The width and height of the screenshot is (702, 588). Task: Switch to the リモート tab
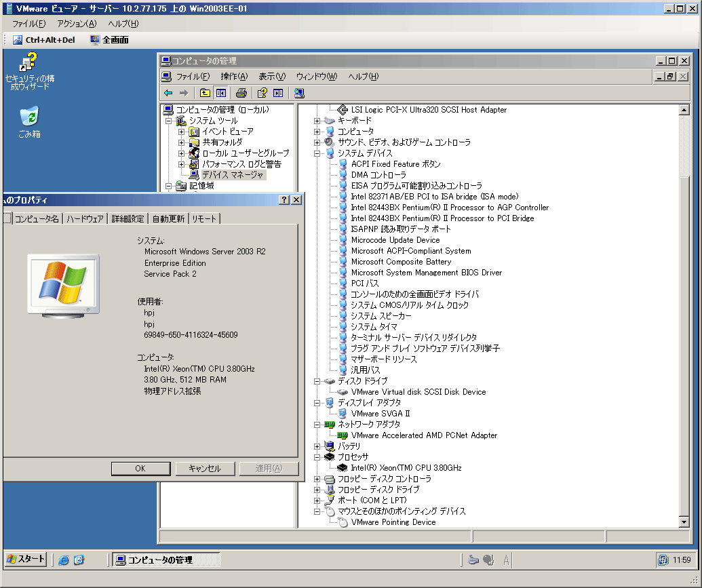(204, 218)
